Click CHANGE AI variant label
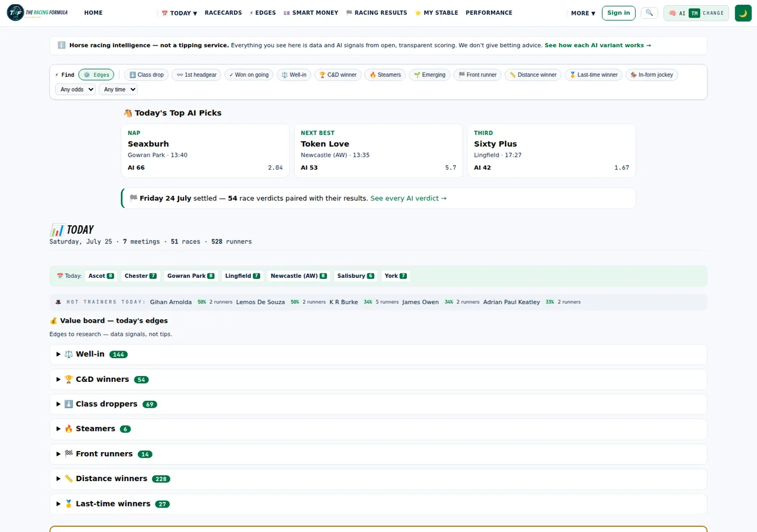757x532 pixels. click(713, 13)
